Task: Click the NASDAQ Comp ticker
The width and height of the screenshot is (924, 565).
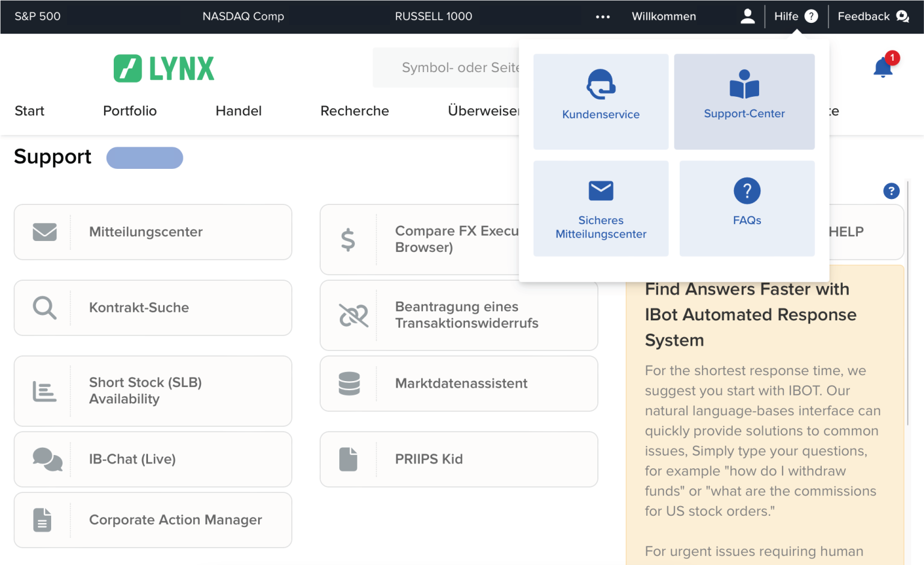Action: tap(243, 16)
